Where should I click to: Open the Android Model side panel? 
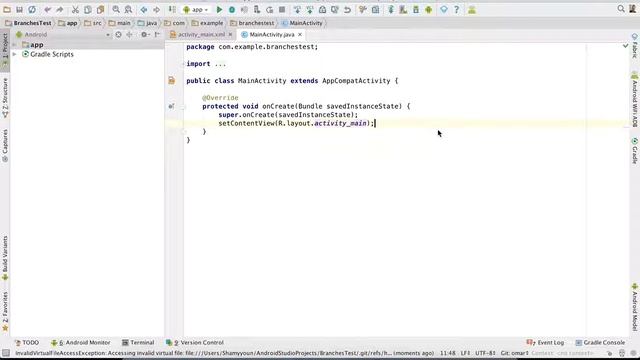tap(635, 307)
